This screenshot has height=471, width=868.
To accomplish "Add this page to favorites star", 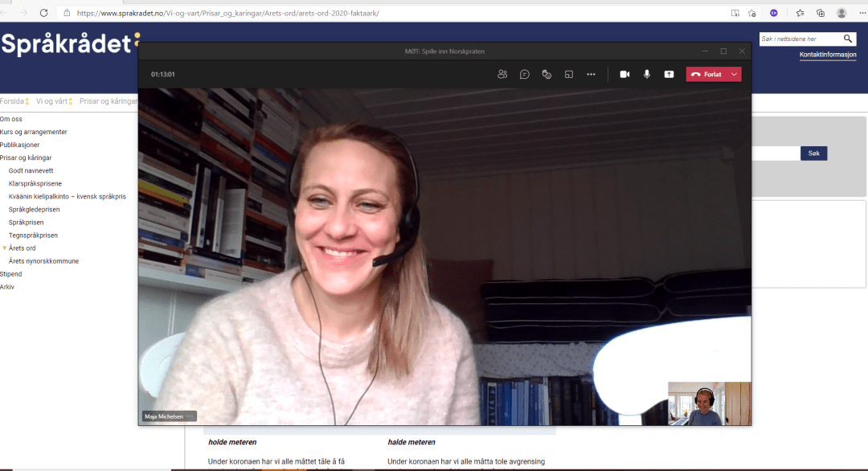I will click(x=752, y=13).
